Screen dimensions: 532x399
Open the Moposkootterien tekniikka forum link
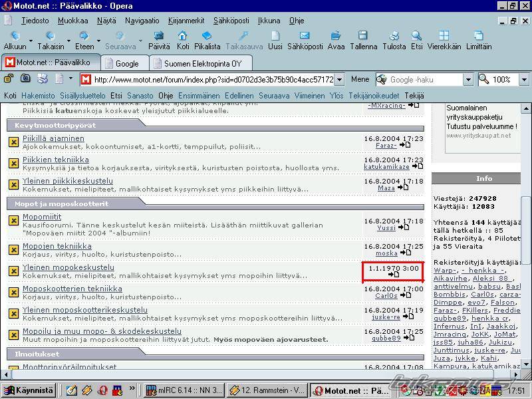[x=72, y=289]
